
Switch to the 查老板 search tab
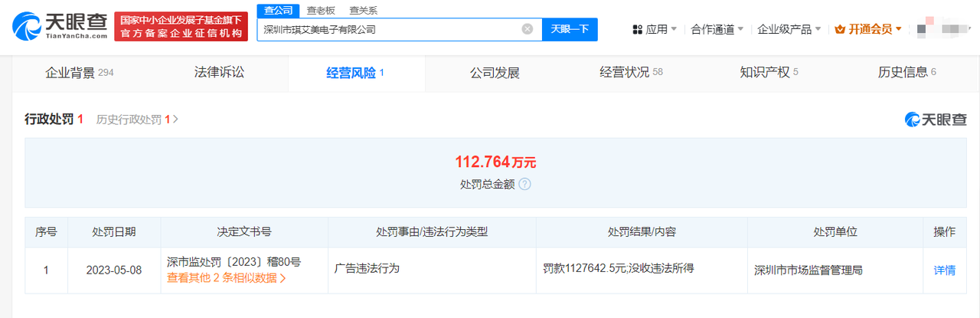click(x=321, y=10)
